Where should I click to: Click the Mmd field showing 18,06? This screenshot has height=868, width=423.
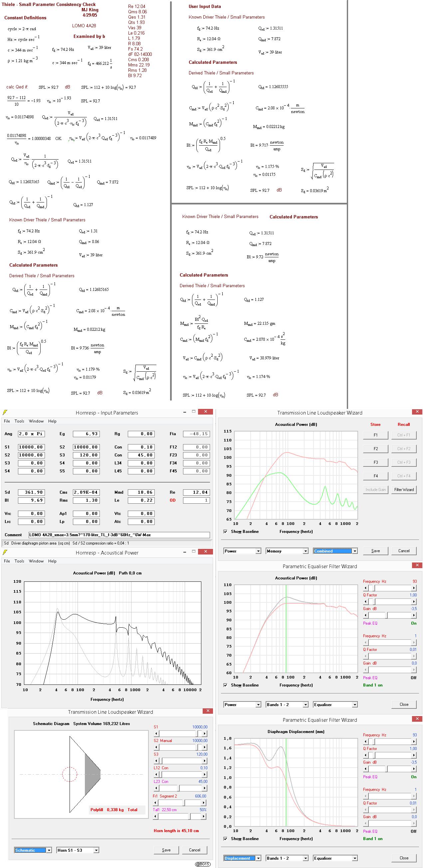141,492
